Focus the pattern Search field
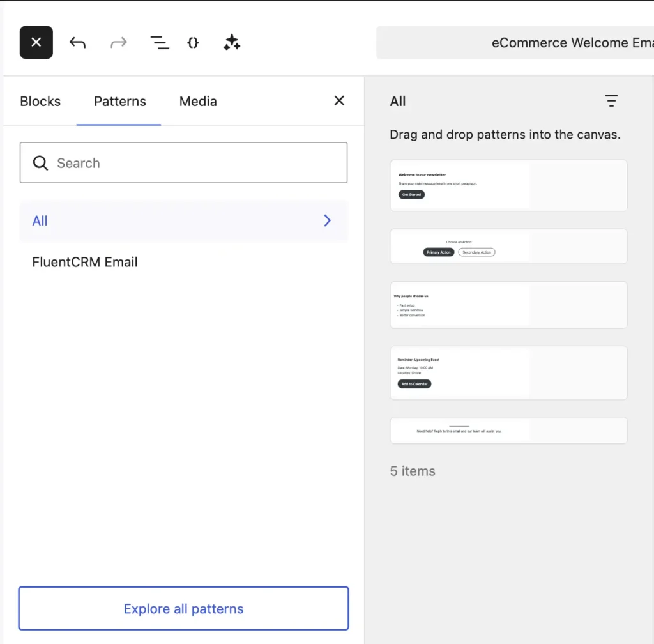Viewport: 654px width, 644px height. point(183,163)
